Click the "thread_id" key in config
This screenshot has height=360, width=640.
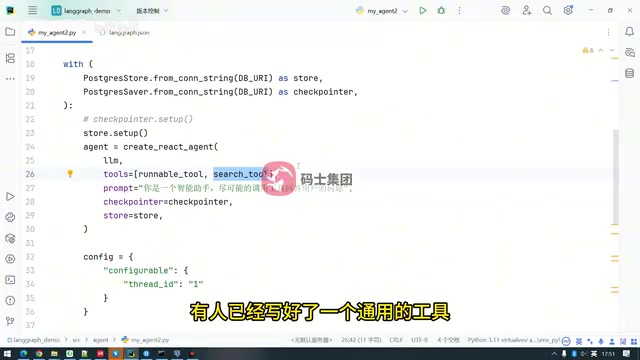tap(151, 284)
